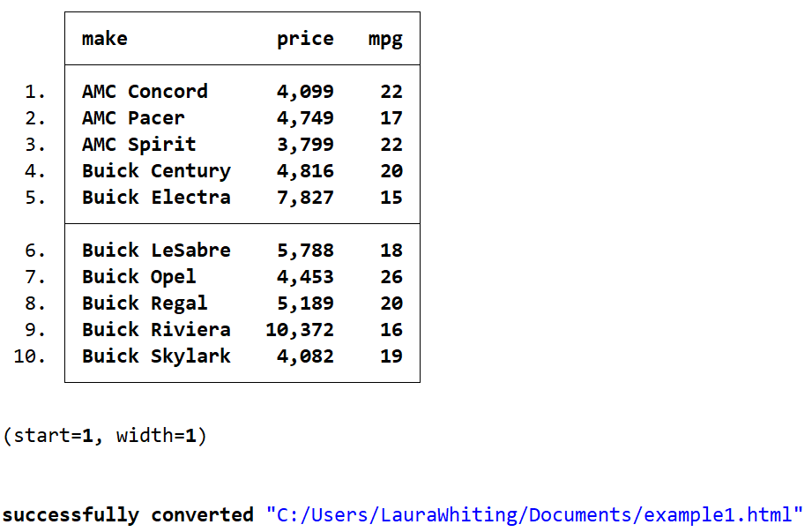Image resolution: width=812 pixels, height=532 pixels.
Task: Click the 'Buick Opel' cell
Action: (x=138, y=277)
